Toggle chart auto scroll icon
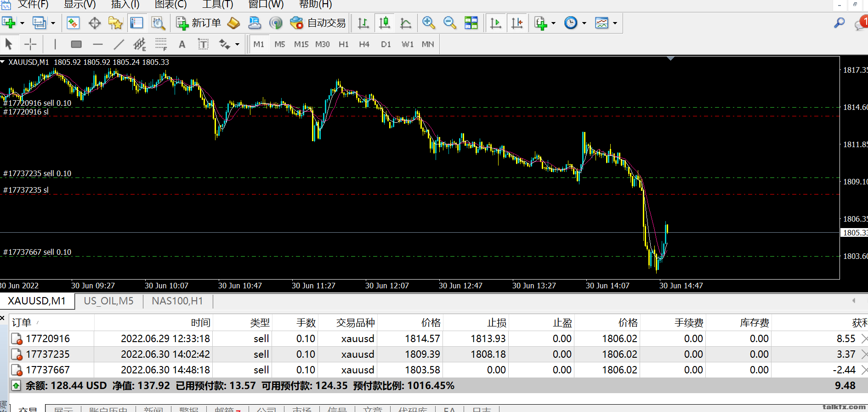868x412 pixels. 496,23
